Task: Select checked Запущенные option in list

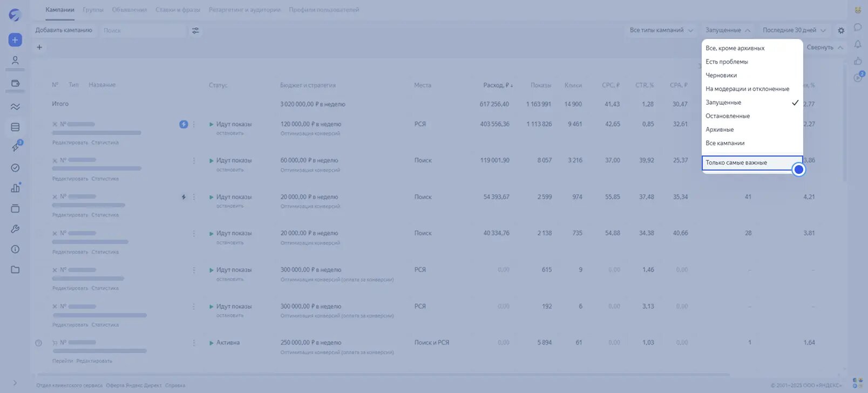Action: [x=752, y=103]
